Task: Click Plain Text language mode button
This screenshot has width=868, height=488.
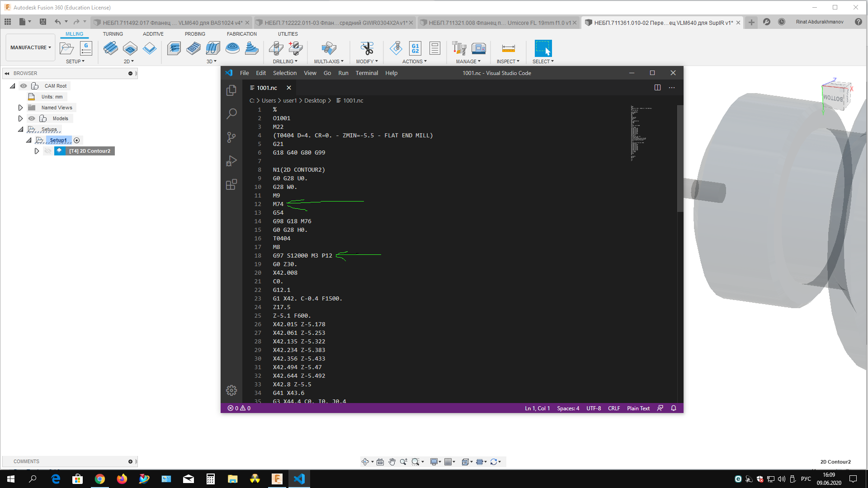Action: tap(638, 408)
